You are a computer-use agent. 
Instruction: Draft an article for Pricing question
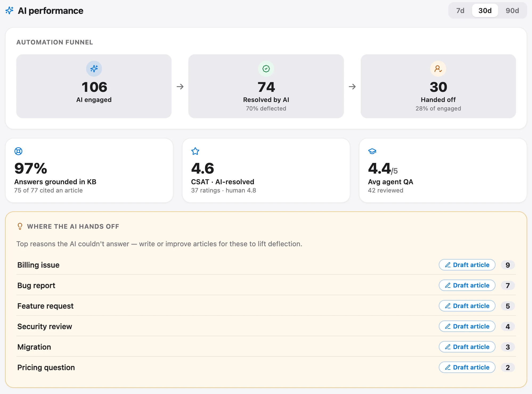tap(467, 367)
